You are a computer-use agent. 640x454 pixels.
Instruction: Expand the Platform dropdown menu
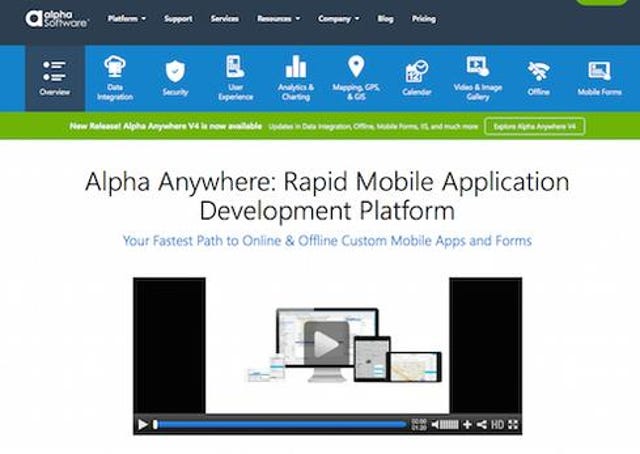click(x=127, y=19)
